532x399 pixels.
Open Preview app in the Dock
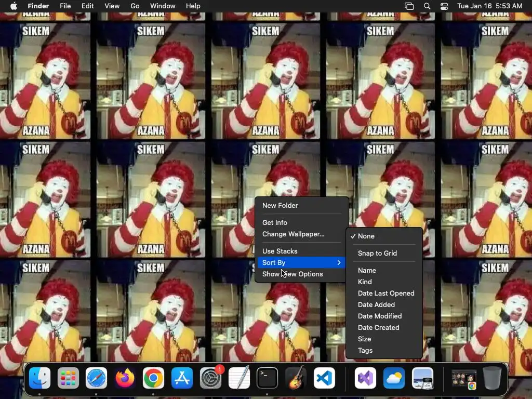tap(422, 378)
